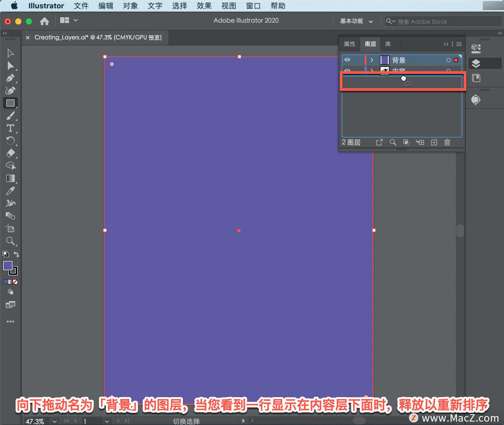Image resolution: width=504 pixels, height=425 pixels.
Task: Select the Artboard tool
Action: (10, 228)
